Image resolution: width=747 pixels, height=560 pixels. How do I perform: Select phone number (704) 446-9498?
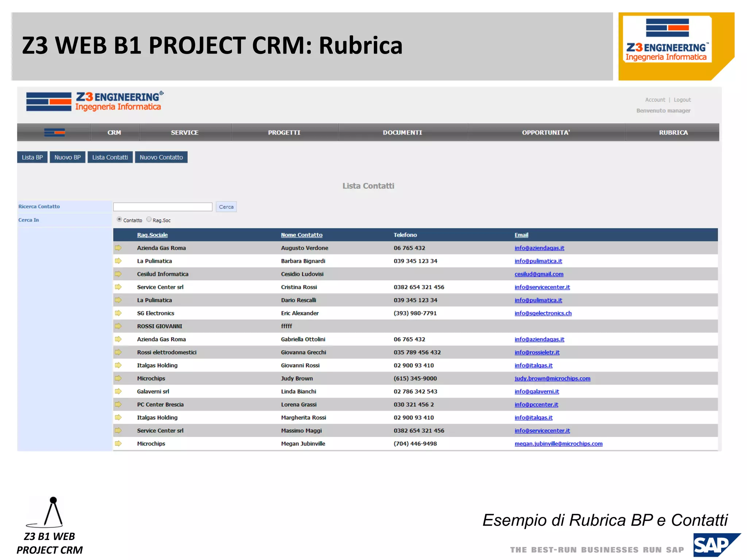[415, 444]
